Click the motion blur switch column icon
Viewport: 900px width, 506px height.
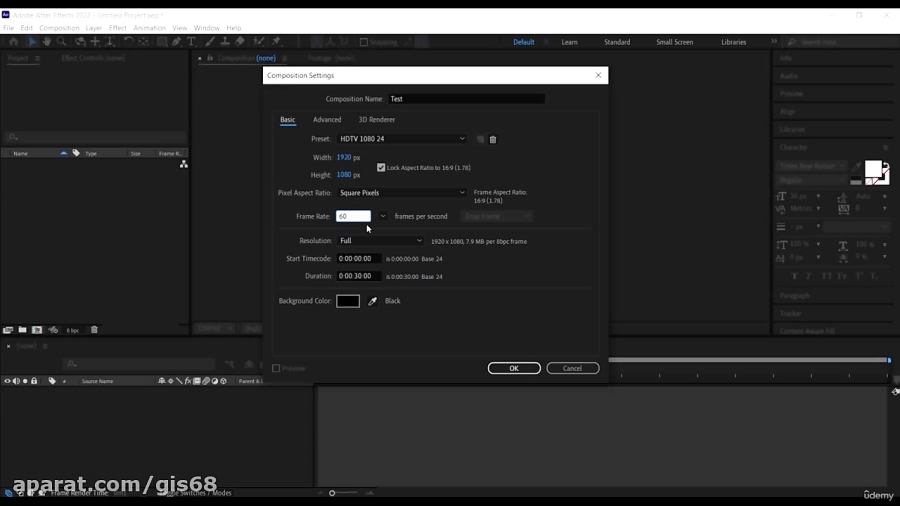tap(205, 381)
